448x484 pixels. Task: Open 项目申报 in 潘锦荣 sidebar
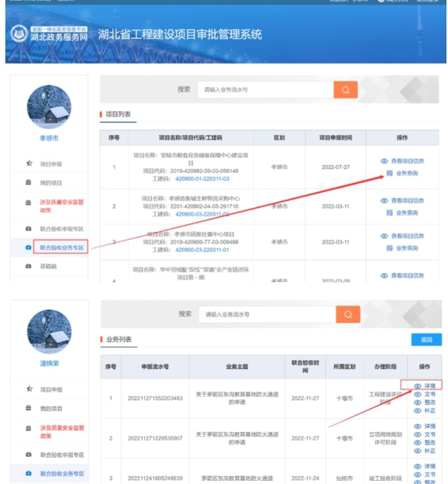[x=51, y=389]
